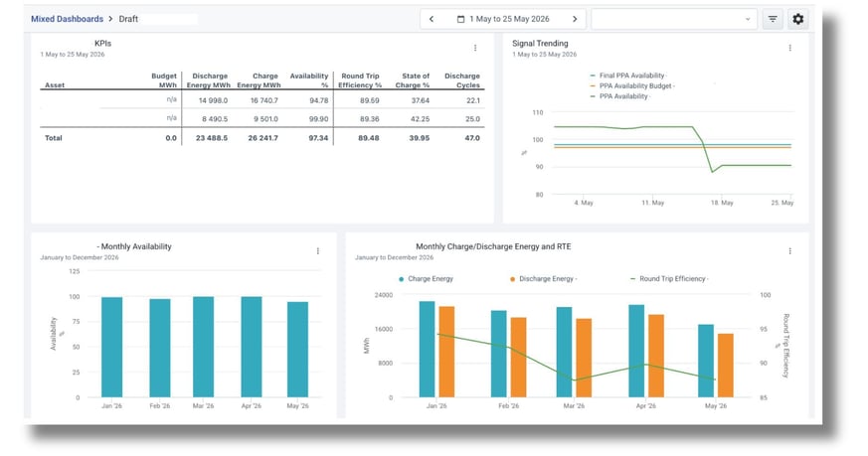Image resolution: width=868 pixels, height=456 pixels.
Task: Go to next date range arrow
Action: pyautogui.click(x=575, y=19)
